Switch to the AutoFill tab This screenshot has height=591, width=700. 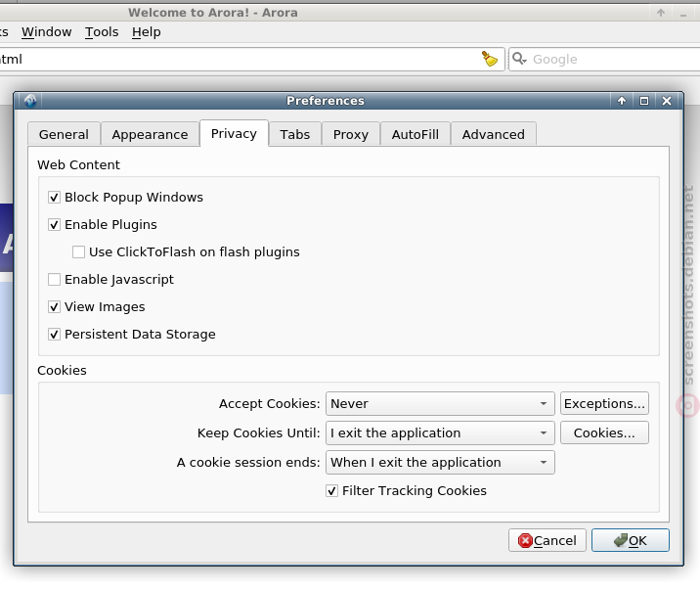416,134
